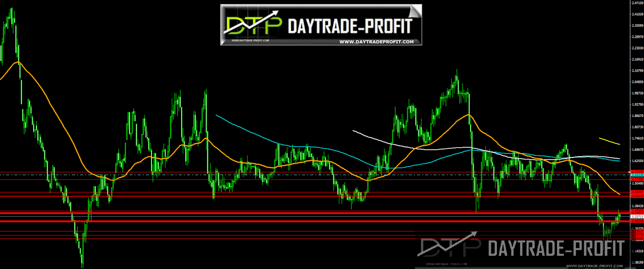Click the 1.68670 price axis label

tap(637, 150)
